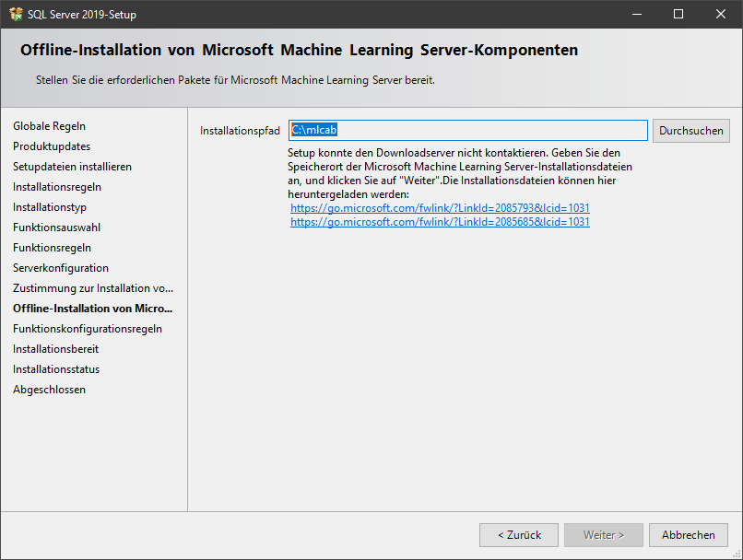743x560 pixels.
Task: Select the Funktionskonfigurationsregeln step
Action: [88, 329]
